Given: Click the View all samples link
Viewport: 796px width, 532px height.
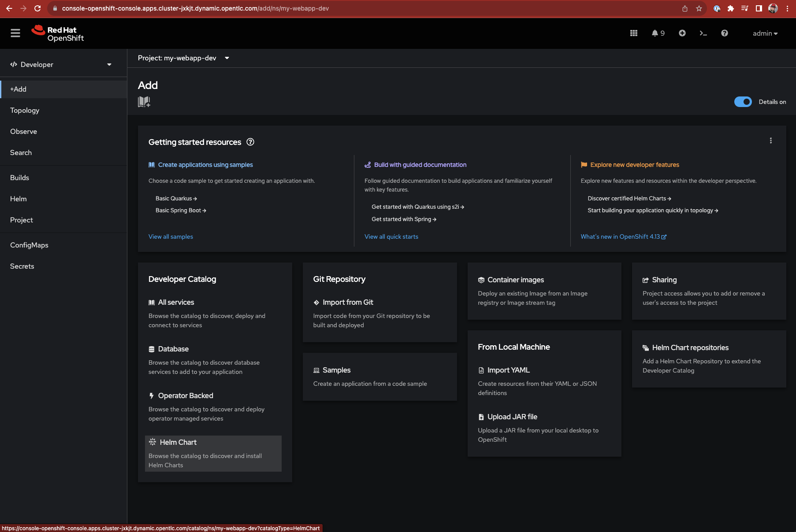Looking at the screenshot, I should click(171, 236).
